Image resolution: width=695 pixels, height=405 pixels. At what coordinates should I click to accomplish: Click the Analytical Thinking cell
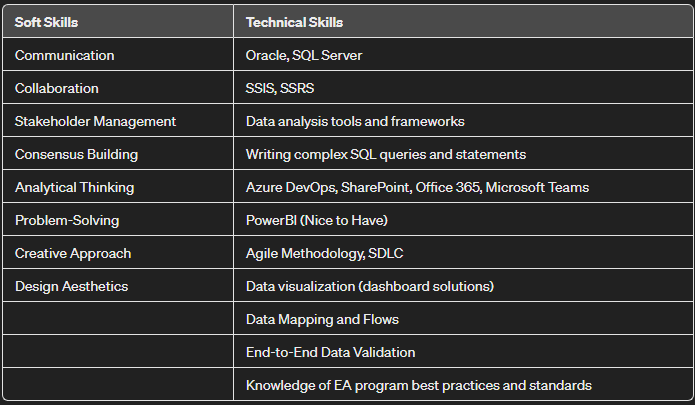point(118,187)
